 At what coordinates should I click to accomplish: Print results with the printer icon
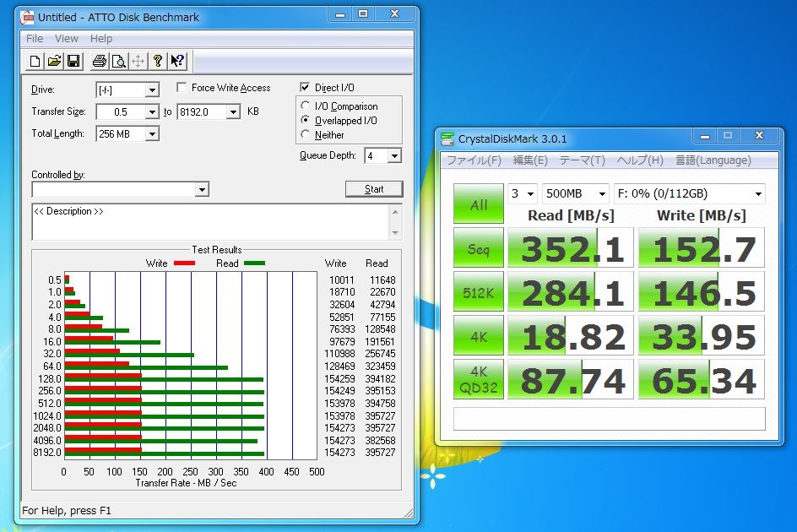(x=100, y=62)
